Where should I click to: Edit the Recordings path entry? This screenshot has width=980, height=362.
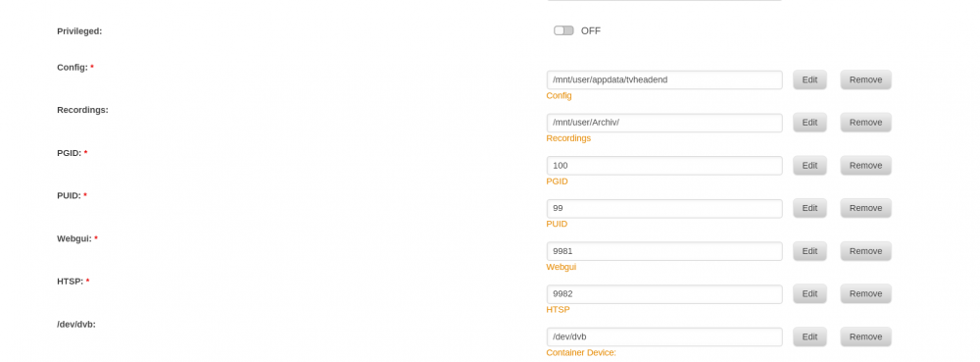(809, 123)
